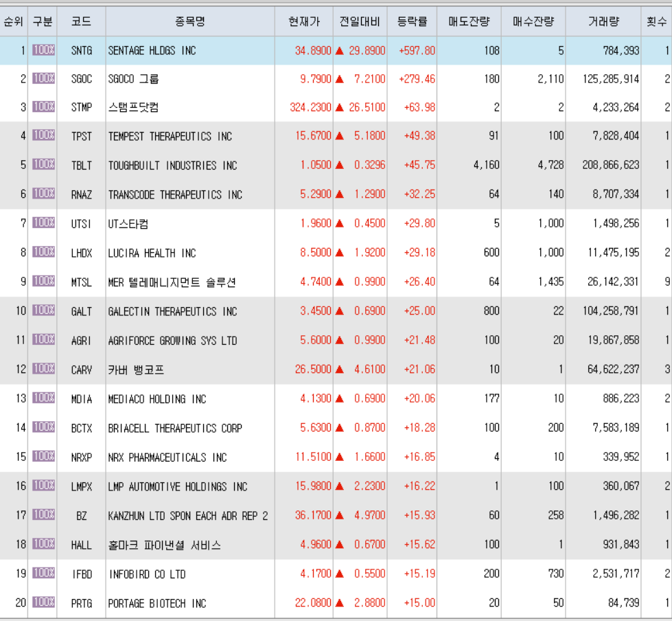The image size is (672, 621).
Task: Sort by 등락률 column header
Action: (412, 21)
